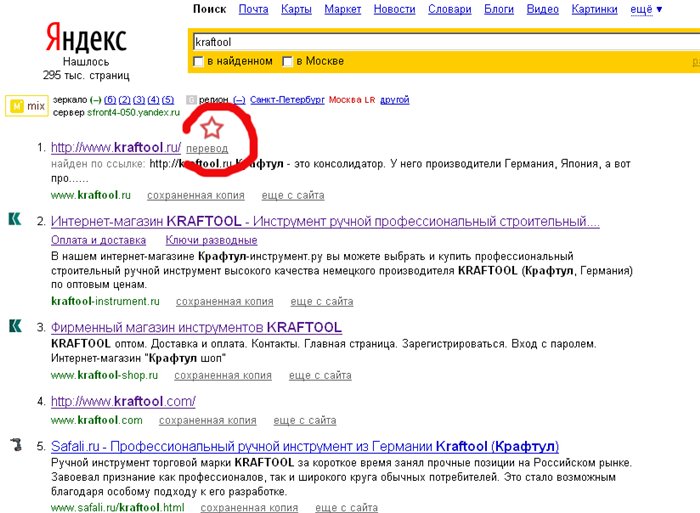Open 'сохраненная копия' for kraftool-instrument.ru

(225, 301)
